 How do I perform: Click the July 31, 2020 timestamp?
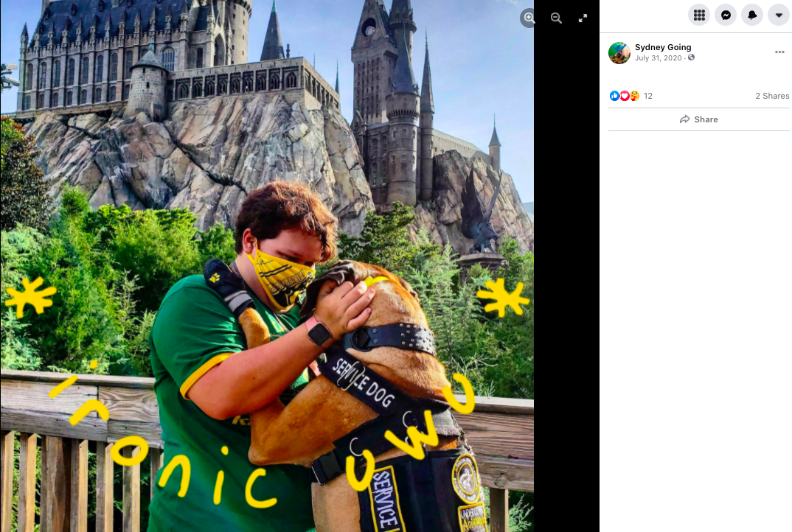coord(658,58)
